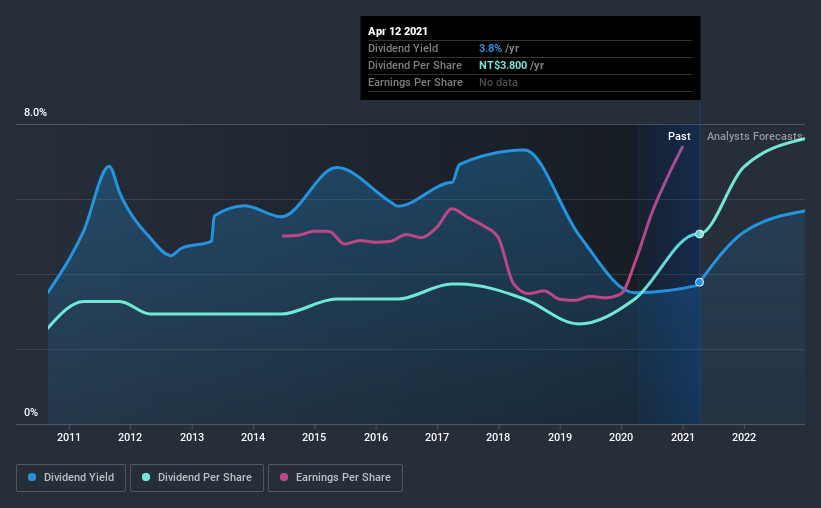Image resolution: width=821 pixels, height=508 pixels.
Task: Click the 2020 x-axis label
Action: [621, 437]
